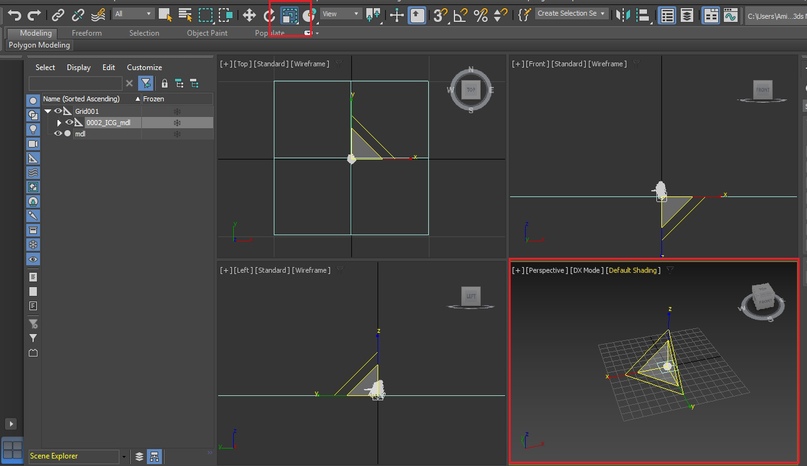This screenshot has height=466, width=807.
Task: Click the Select by Name icon
Action: click(184, 15)
